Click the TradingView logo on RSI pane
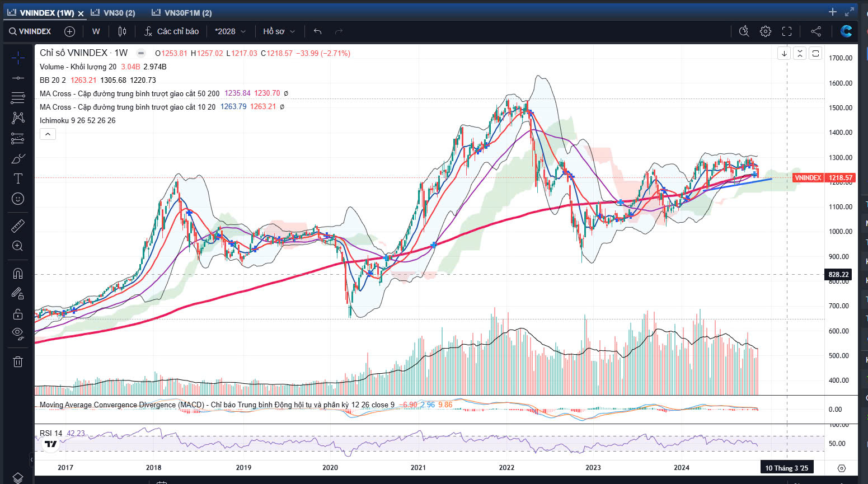The width and height of the screenshot is (868, 484). click(x=51, y=444)
